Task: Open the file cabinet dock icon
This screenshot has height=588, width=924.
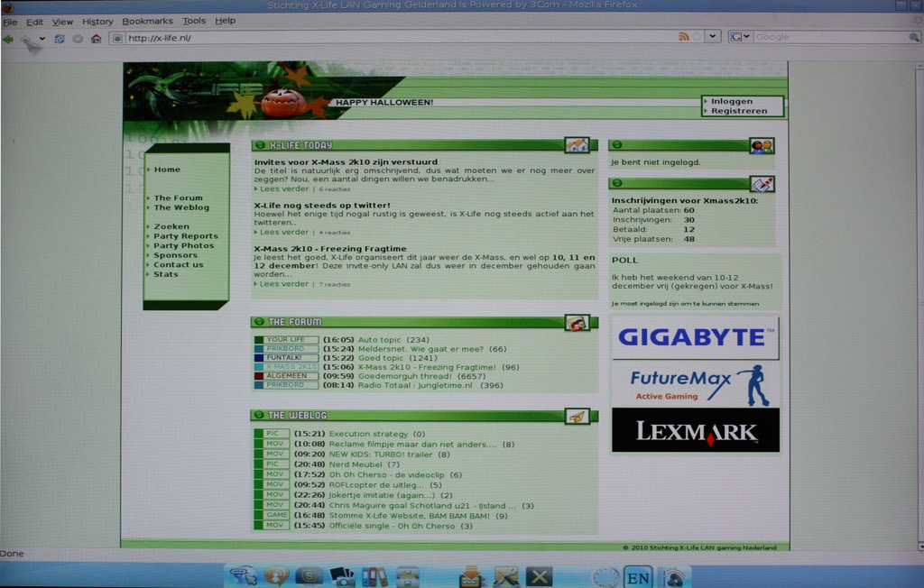Action: point(407,576)
